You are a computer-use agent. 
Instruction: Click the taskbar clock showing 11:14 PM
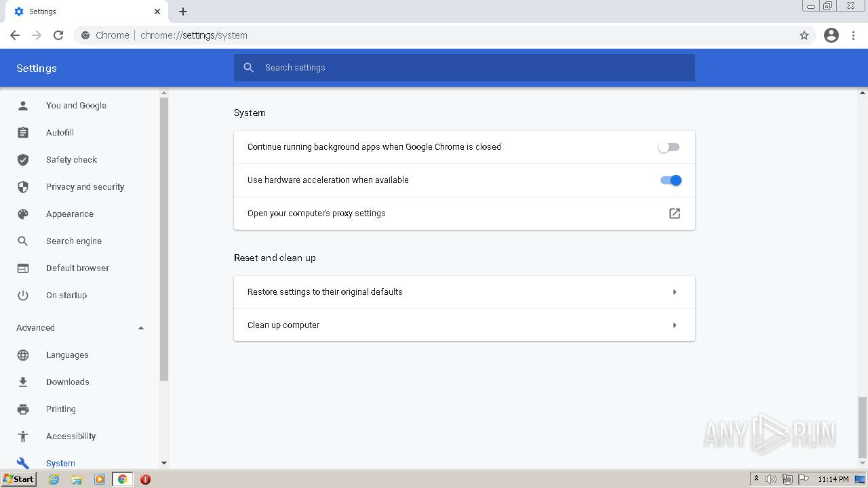pyautogui.click(x=833, y=479)
